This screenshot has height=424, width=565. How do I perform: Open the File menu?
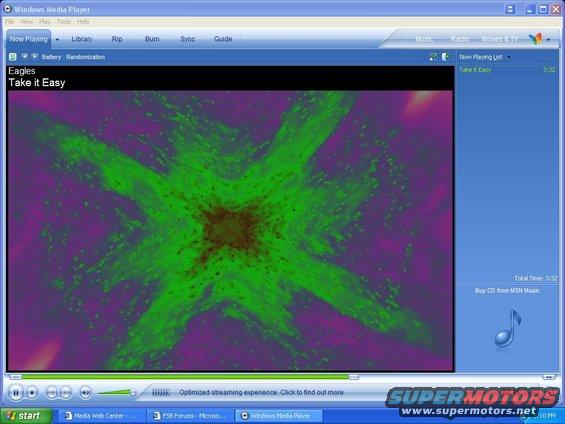pos(9,22)
